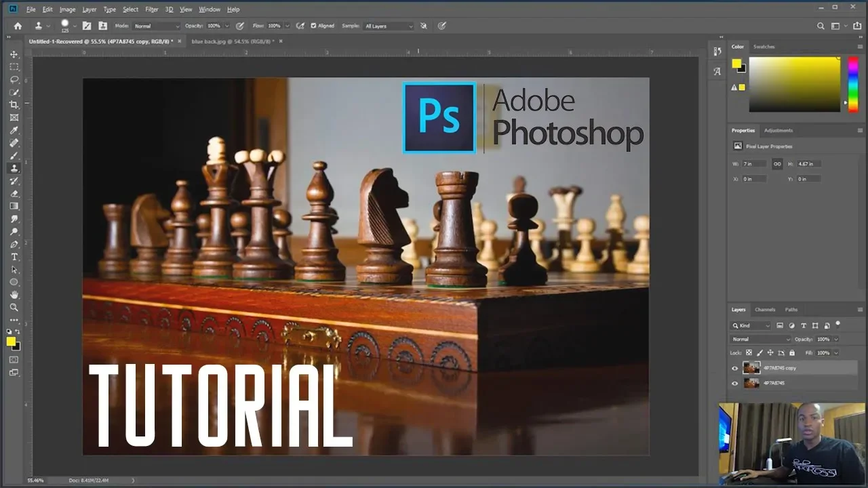The height and width of the screenshot is (488, 868).
Task: Hide the 4P7A8745 copy layer
Action: click(x=734, y=368)
